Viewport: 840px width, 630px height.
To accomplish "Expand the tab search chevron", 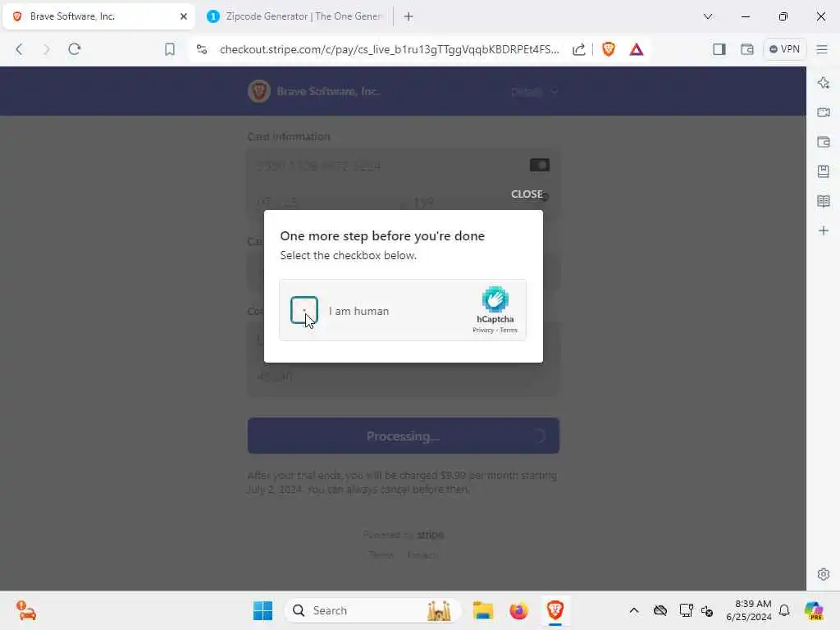I will pos(708,16).
